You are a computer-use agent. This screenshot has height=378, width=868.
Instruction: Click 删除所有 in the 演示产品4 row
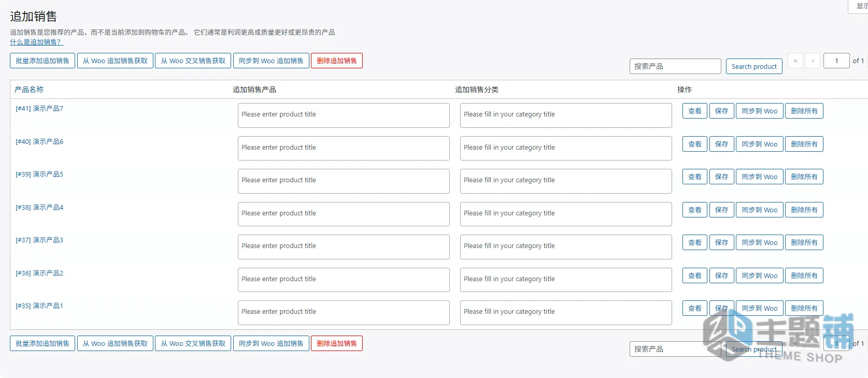point(804,210)
